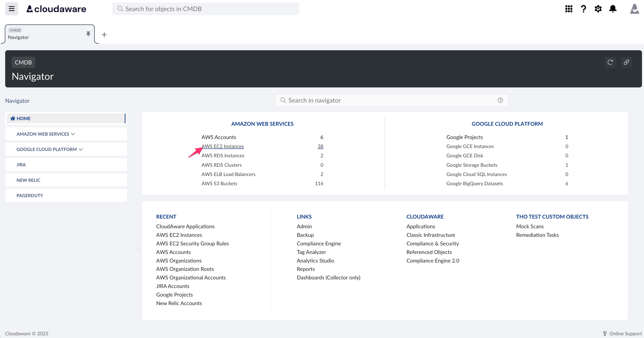Select PagerDuty in the sidebar
Image resolution: width=644 pixels, height=338 pixels.
30,195
